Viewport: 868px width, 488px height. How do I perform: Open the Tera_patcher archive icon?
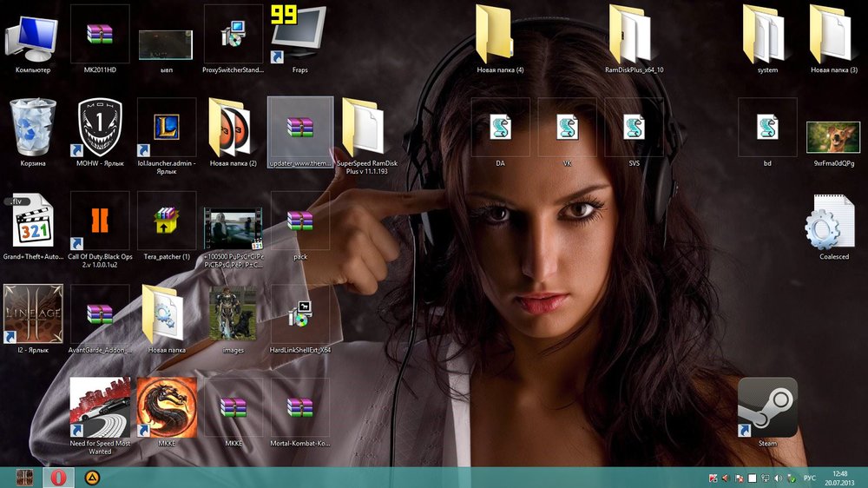(x=166, y=221)
